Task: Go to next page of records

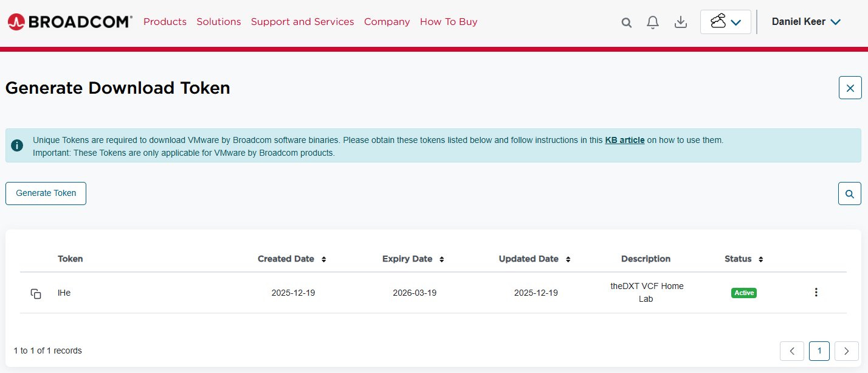Action: tap(846, 351)
